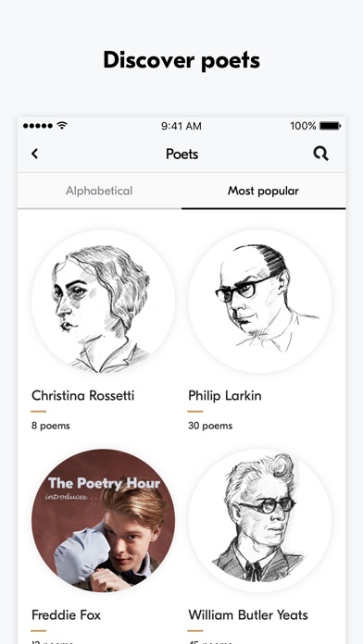Open search with the magnifier icon
This screenshot has width=363, height=644.
(320, 154)
